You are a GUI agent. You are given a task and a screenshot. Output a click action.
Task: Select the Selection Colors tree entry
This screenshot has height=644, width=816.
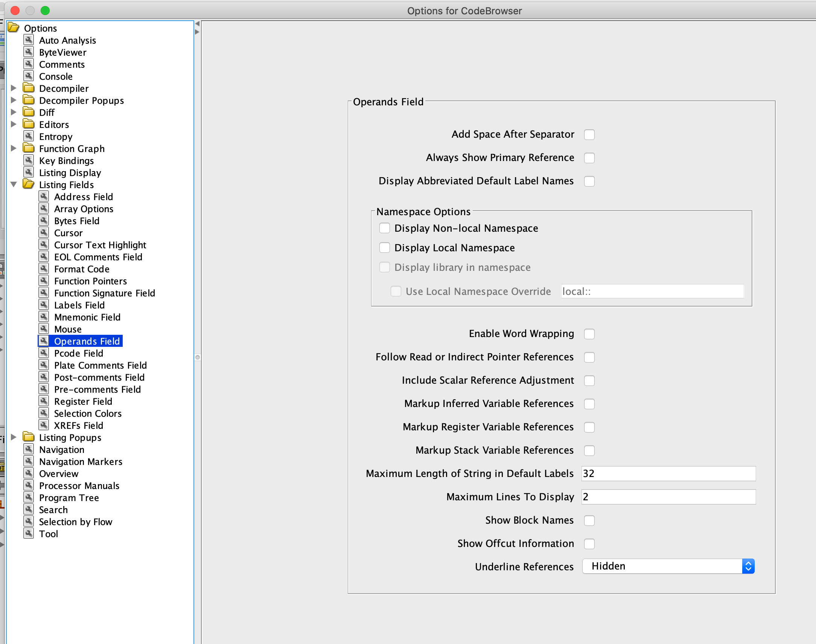coord(88,414)
